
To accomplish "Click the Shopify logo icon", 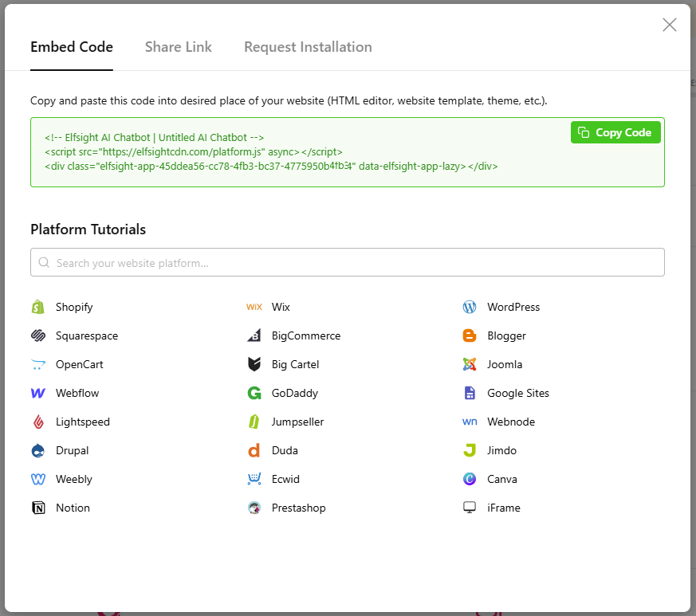I will (x=37, y=307).
